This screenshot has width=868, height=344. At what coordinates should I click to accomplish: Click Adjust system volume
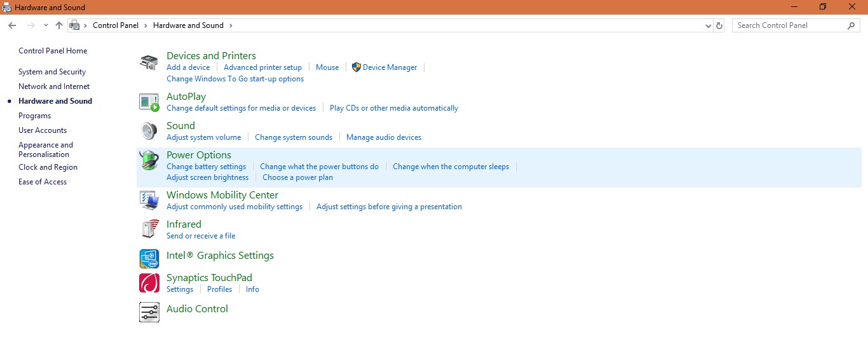[x=203, y=137]
